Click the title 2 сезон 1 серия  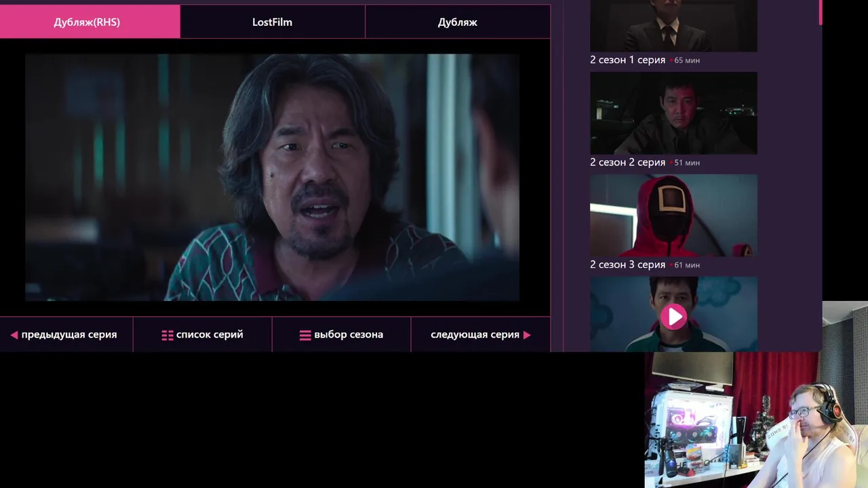pyautogui.click(x=627, y=60)
